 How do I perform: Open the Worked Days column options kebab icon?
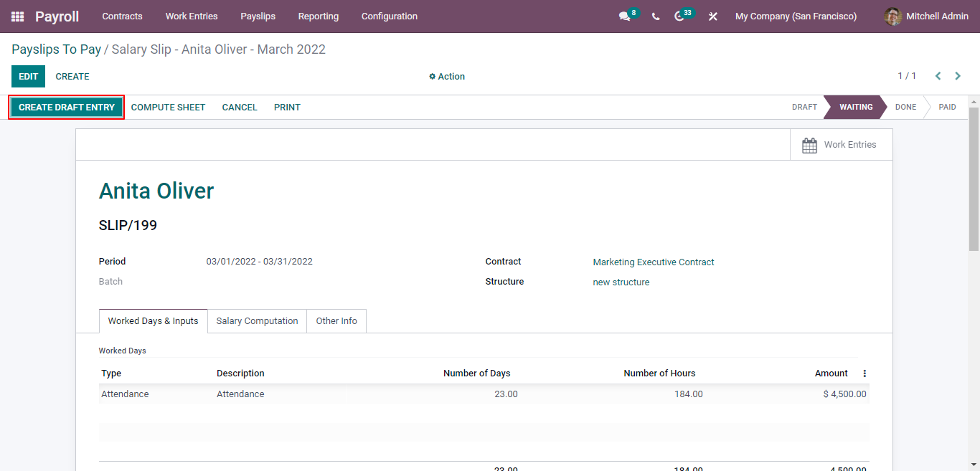(x=864, y=374)
